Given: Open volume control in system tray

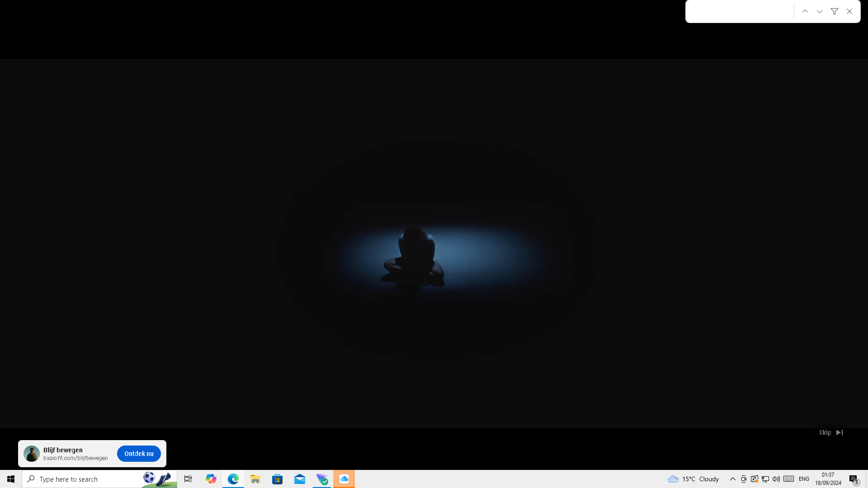Looking at the screenshot, I should [x=776, y=479].
